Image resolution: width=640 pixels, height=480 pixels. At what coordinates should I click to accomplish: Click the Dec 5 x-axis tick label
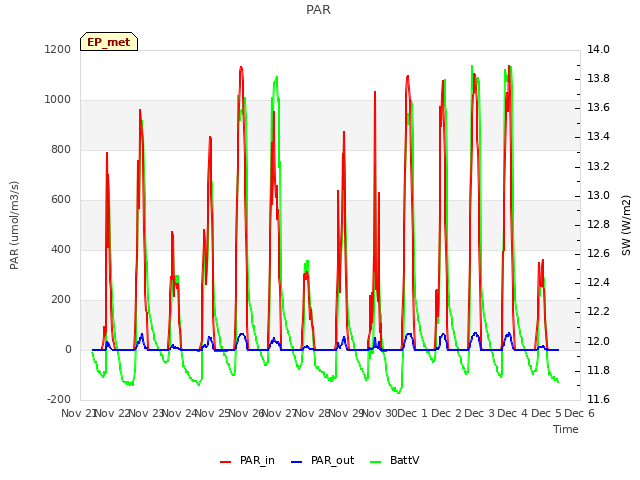tap(546, 413)
